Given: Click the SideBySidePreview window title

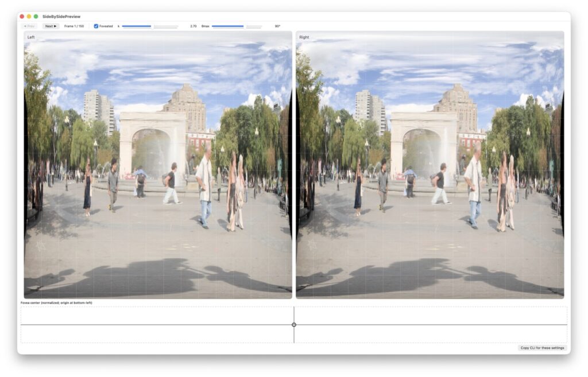Looking at the screenshot, I should click(x=60, y=17).
